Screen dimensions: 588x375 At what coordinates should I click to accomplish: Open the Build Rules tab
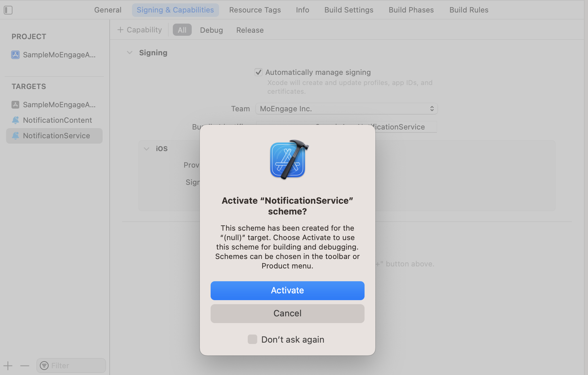click(469, 10)
